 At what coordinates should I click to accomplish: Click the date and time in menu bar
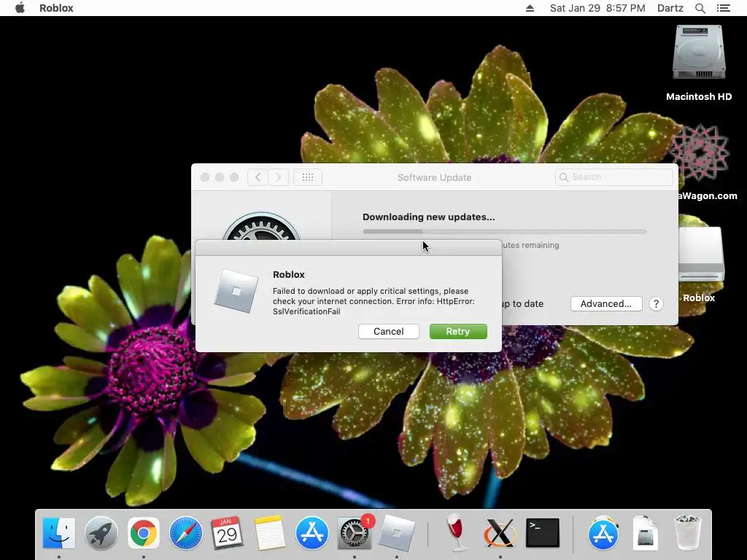597,8
